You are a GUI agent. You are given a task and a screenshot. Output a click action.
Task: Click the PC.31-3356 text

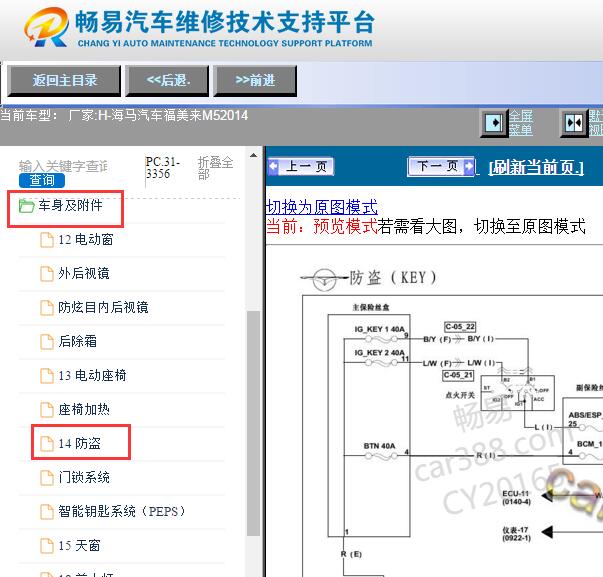click(163, 168)
